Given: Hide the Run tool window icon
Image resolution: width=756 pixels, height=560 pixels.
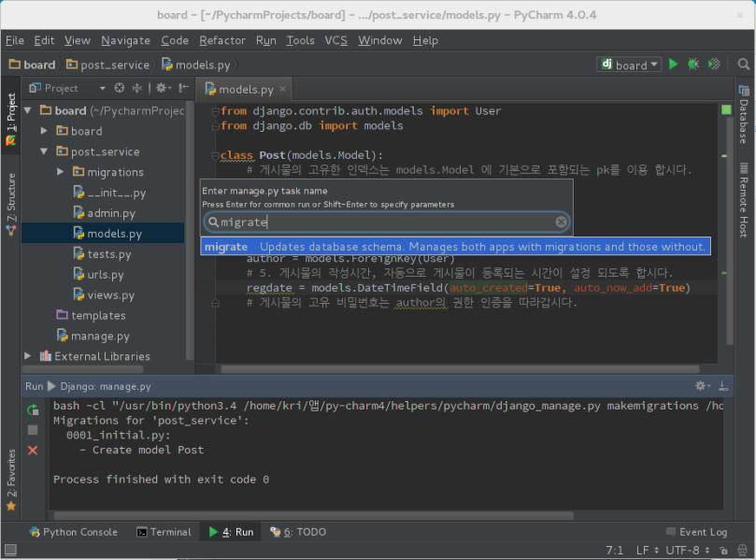Looking at the screenshot, I should pyautogui.click(x=723, y=386).
